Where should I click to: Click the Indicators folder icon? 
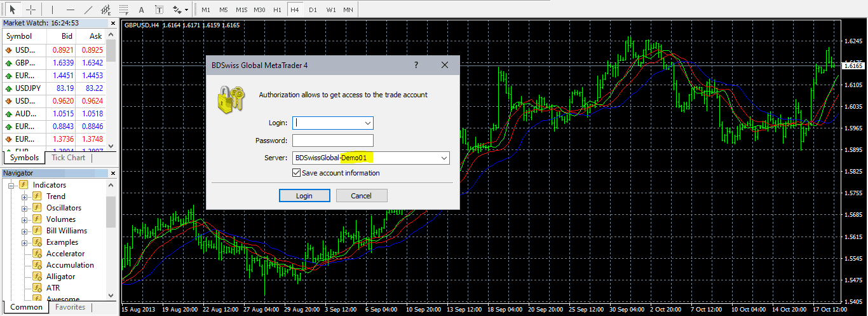(24, 185)
